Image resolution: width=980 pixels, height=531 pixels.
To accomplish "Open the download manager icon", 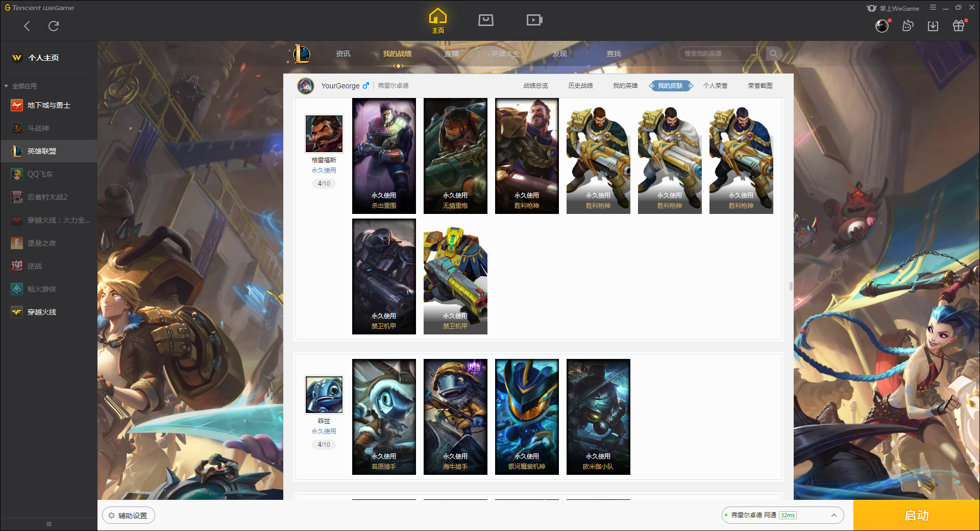I will [x=933, y=26].
